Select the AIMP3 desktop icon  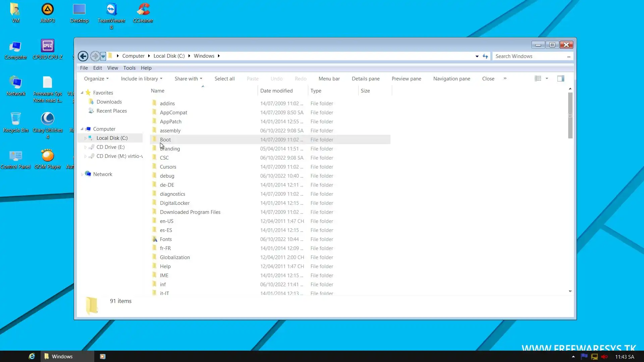[x=47, y=10]
